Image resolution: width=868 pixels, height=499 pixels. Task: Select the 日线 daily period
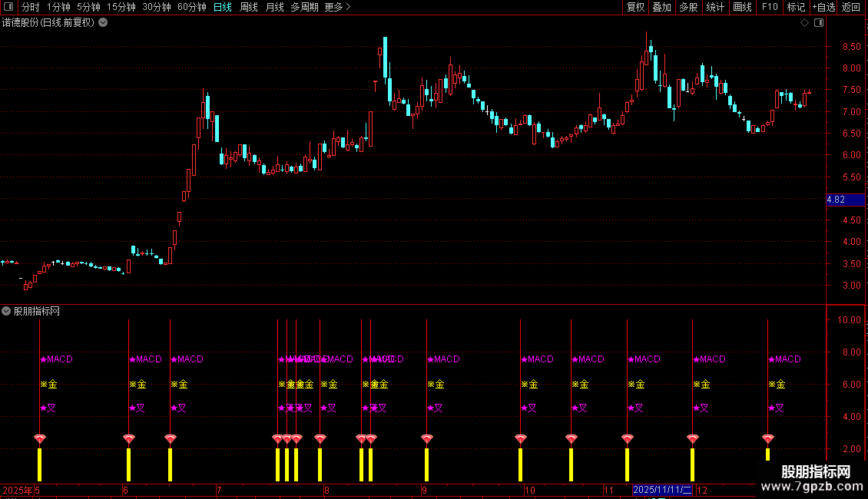click(223, 7)
